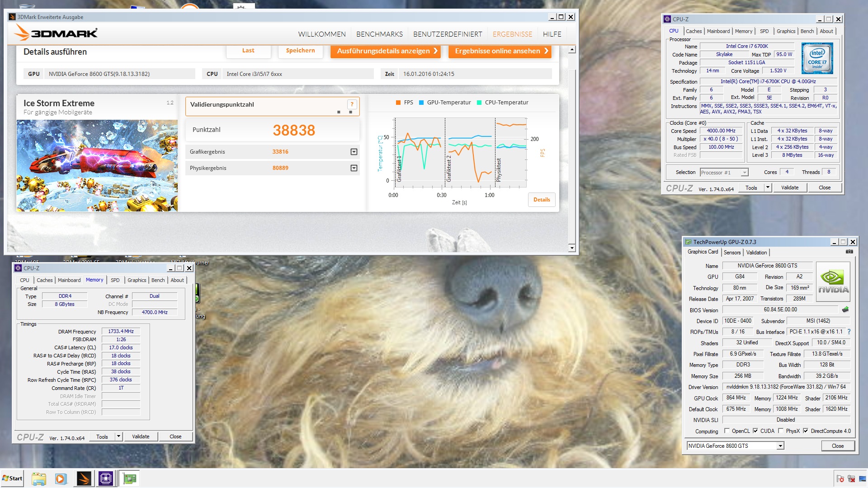Open SPD tab in memory CPU-Z window
The image size is (868, 488).
[115, 280]
